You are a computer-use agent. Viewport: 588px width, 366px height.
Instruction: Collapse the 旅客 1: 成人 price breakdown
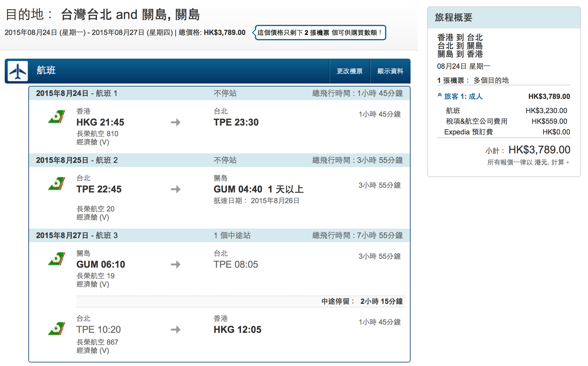tap(460, 96)
